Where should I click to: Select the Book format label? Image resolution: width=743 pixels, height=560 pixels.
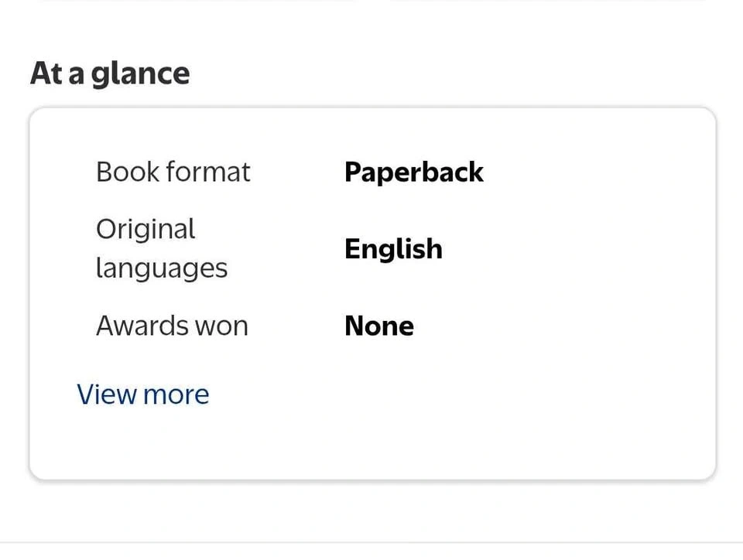173,172
